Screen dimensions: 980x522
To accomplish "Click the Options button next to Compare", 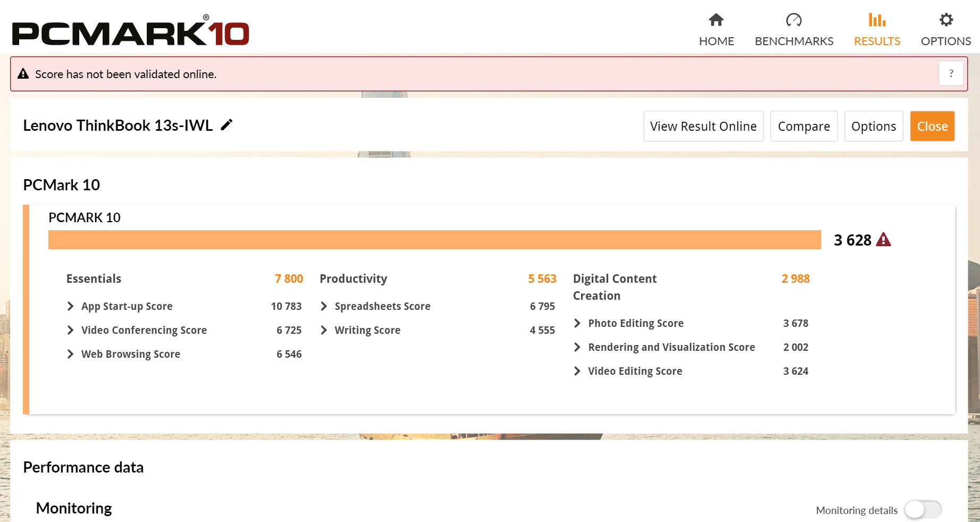I will [874, 126].
